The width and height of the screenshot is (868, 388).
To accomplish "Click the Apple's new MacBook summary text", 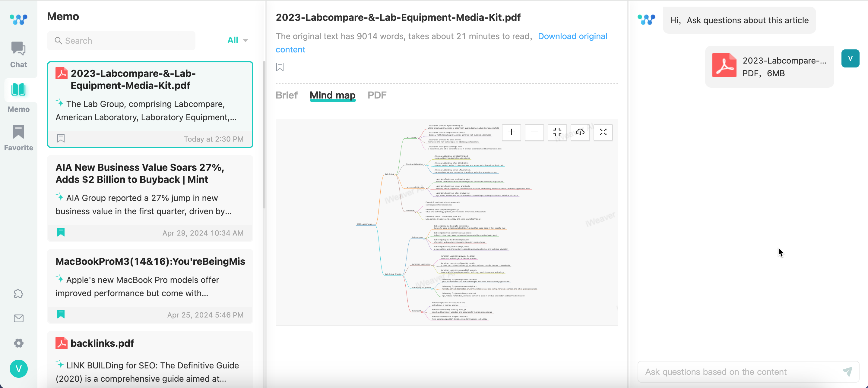I will click(138, 286).
